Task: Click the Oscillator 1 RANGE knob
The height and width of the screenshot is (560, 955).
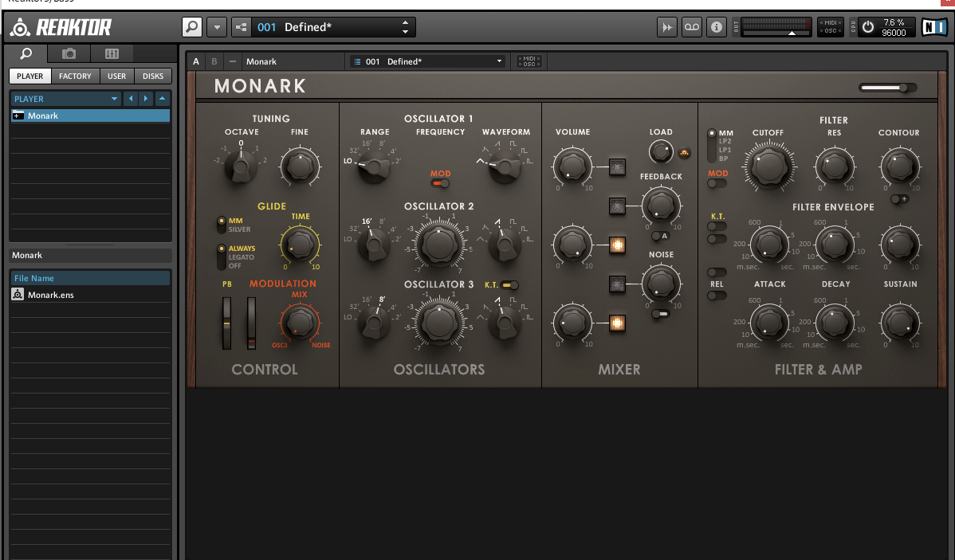Action: pyautogui.click(x=375, y=166)
